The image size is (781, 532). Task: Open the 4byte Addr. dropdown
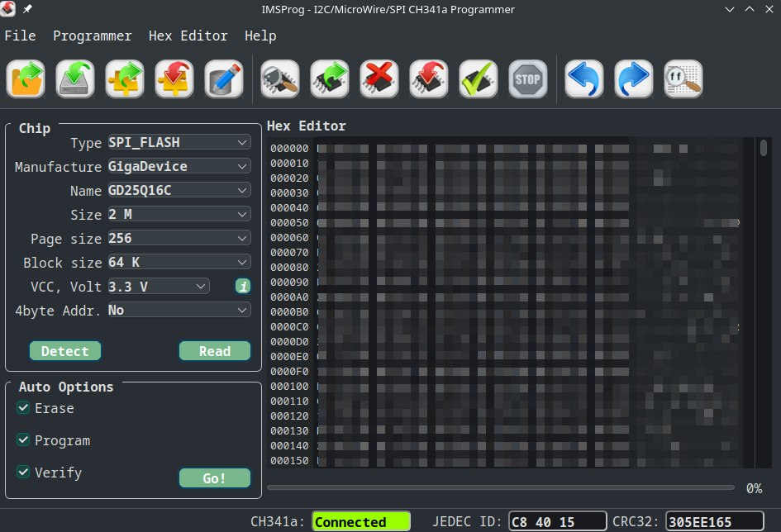(x=179, y=310)
